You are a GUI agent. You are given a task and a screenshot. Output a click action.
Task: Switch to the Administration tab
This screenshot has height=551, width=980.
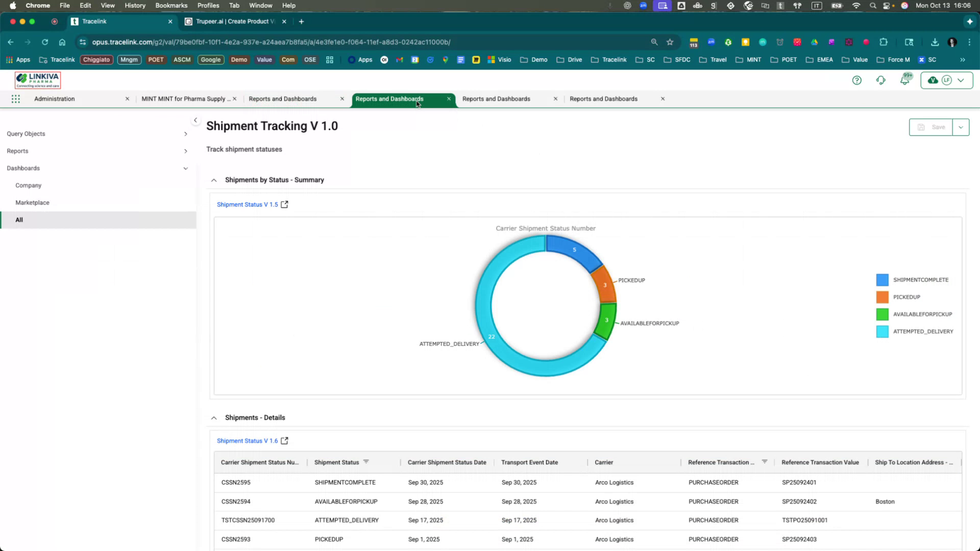(x=55, y=99)
